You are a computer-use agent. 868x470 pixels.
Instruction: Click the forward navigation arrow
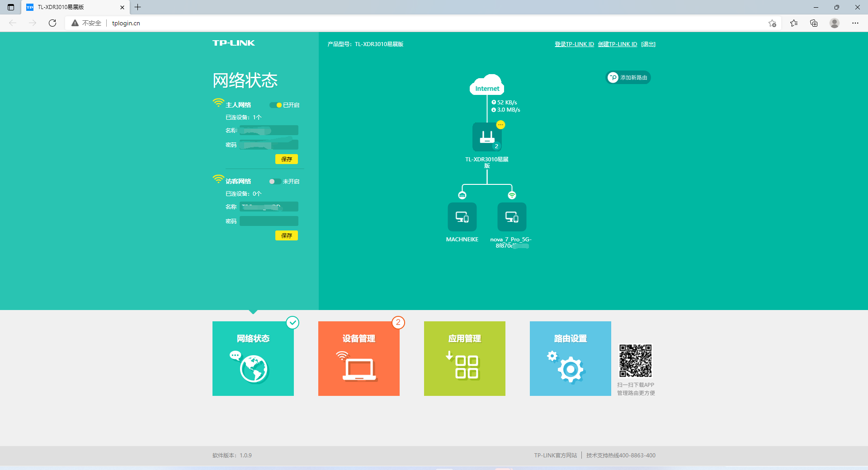tap(33, 23)
